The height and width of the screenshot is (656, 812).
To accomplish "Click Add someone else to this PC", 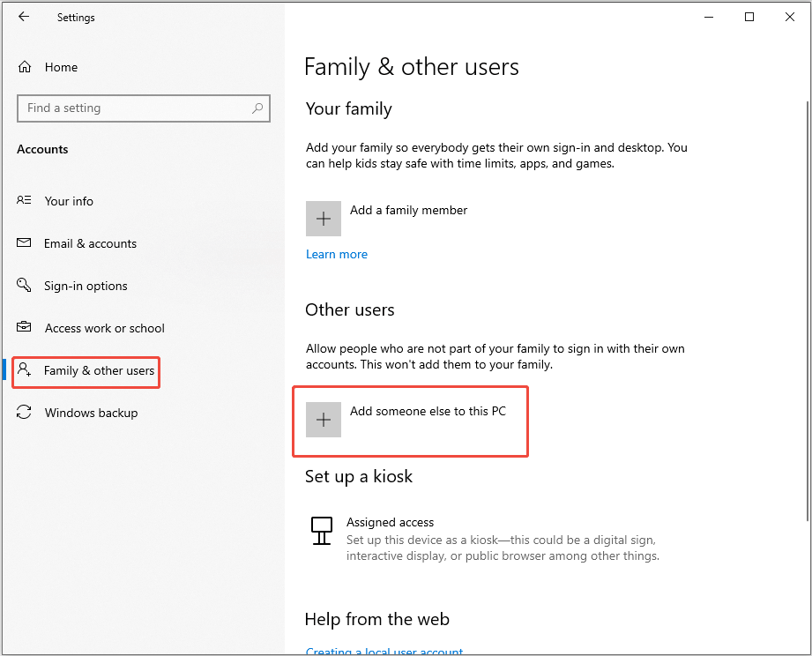I will point(410,420).
